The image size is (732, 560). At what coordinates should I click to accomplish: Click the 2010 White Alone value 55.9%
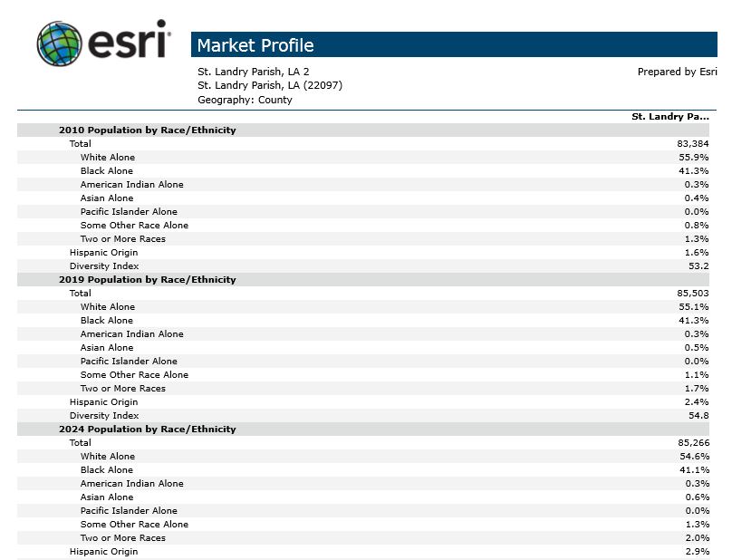coord(694,157)
